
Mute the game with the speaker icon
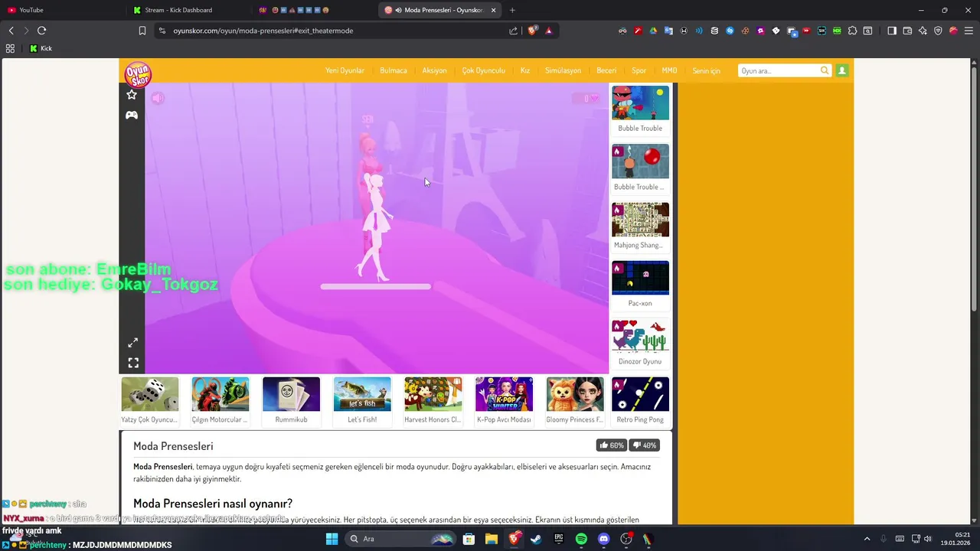click(x=157, y=98)
